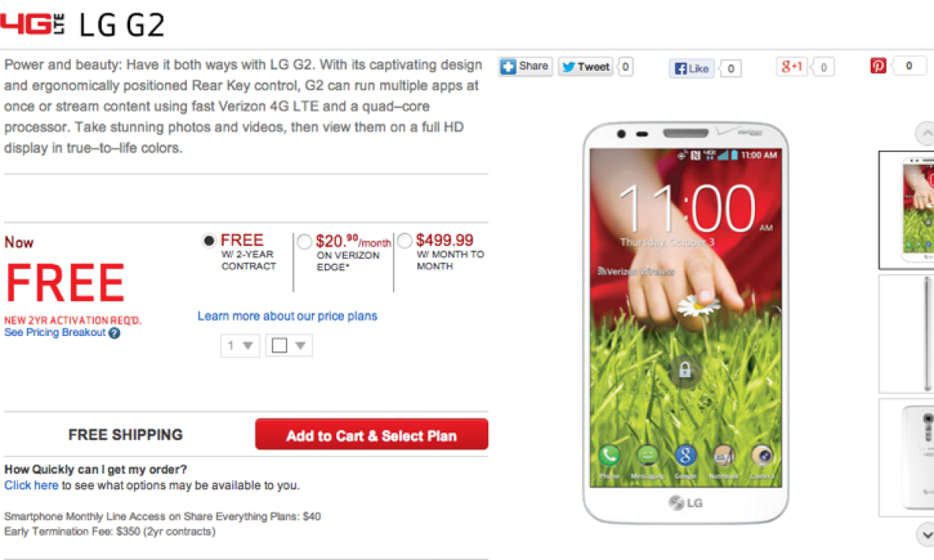
Task: Select the rear-view phone thumbnail
Action: (906, 457)
